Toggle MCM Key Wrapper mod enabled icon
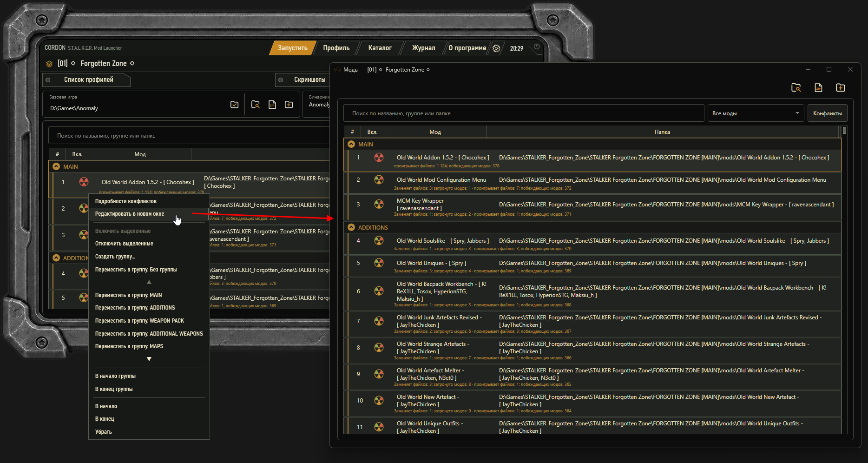The width and height of the screenshot is (868, 463). pos(379,205)
